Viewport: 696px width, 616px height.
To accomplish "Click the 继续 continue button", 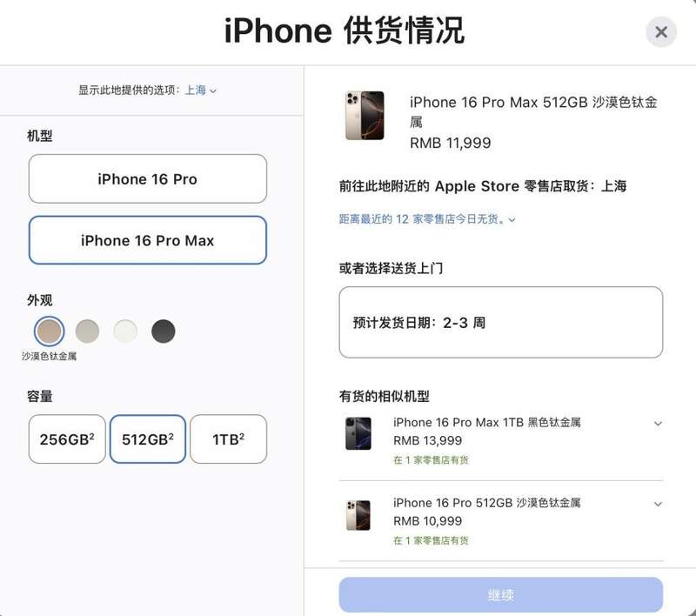I will 501,595.
